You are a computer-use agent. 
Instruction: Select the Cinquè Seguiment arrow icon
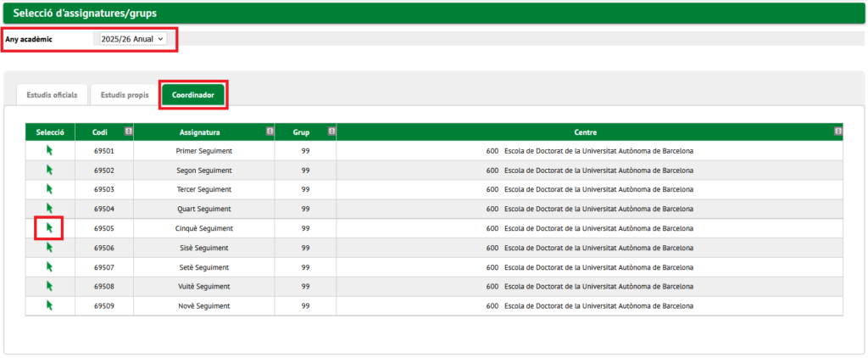pos(49,227)
